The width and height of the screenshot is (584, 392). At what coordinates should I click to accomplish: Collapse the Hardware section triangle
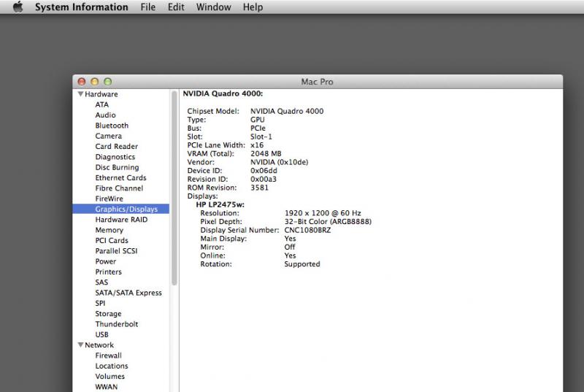point(80,94)
